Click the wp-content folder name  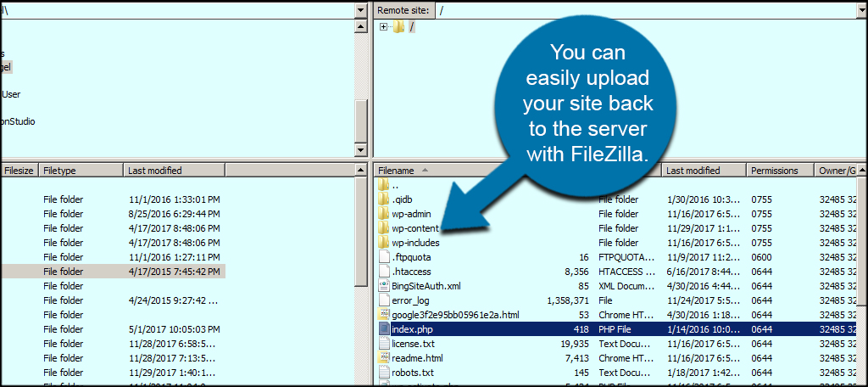click(415, 228)
